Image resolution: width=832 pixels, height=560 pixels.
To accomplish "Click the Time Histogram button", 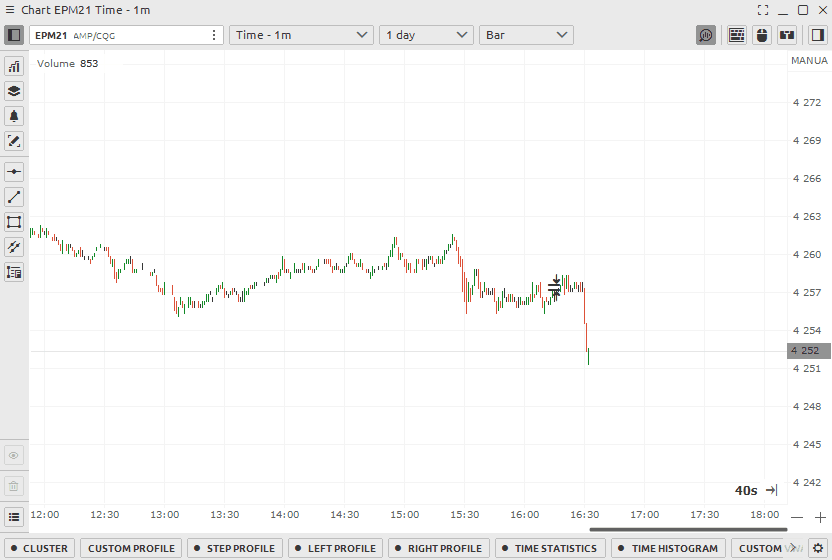I will [668, 548].
